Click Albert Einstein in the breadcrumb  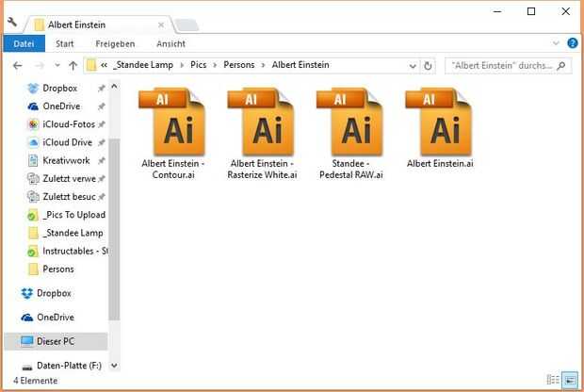click(300, 65)
